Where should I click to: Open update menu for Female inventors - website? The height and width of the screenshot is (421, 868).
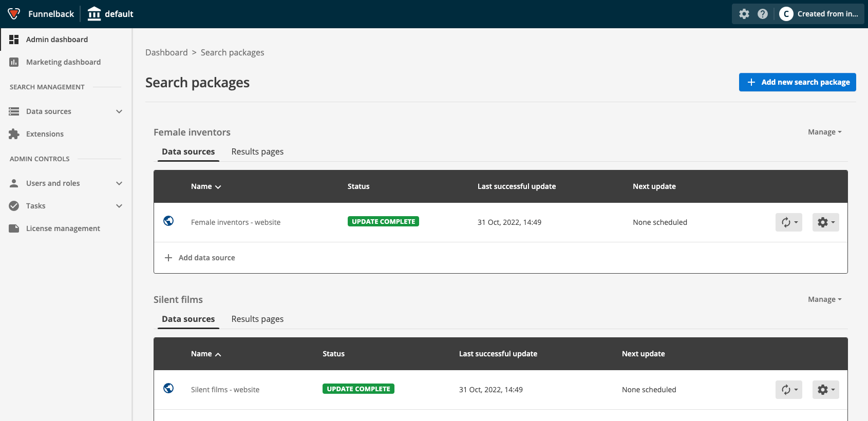click(x=789, y=222)
